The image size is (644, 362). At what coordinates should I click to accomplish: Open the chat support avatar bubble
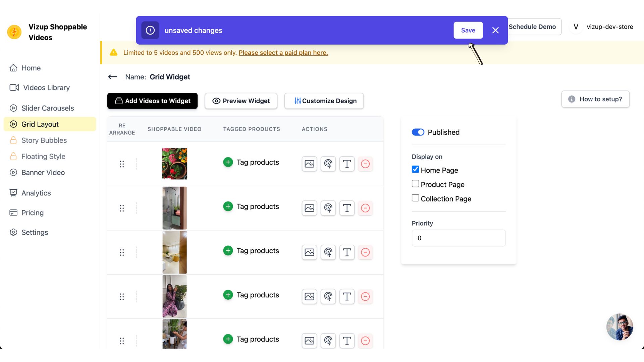[620, 327]
